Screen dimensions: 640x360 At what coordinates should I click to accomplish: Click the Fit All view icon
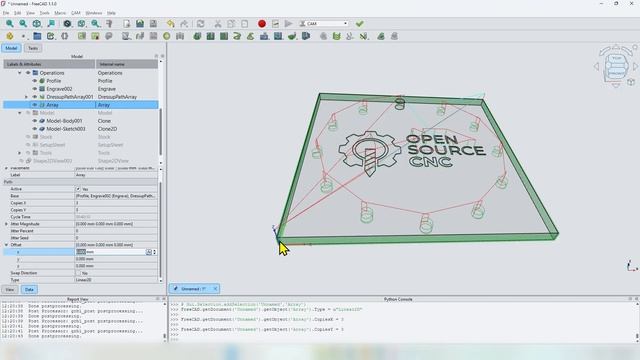click(10, 24)
